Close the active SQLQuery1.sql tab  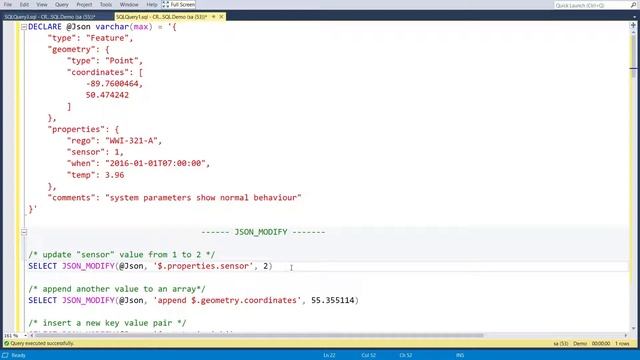[222, 17]
